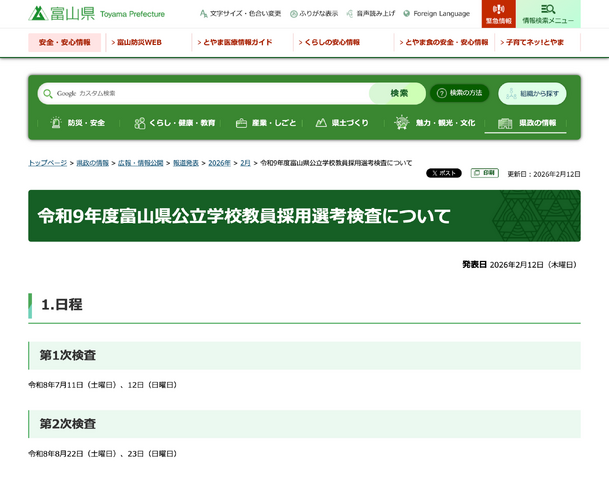Screen dimensions: 609x480
Task: Go to 報道発表 breadcrumb link
Action: (186, 163)
